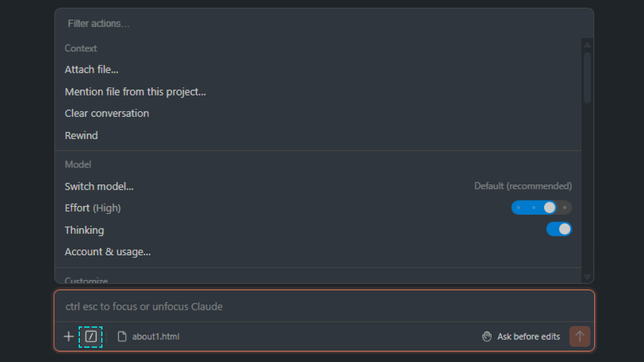The height and width of the screenshot is (362, 644).
Task: Click the Claude prompt input box
Action: tap(322, 307)
